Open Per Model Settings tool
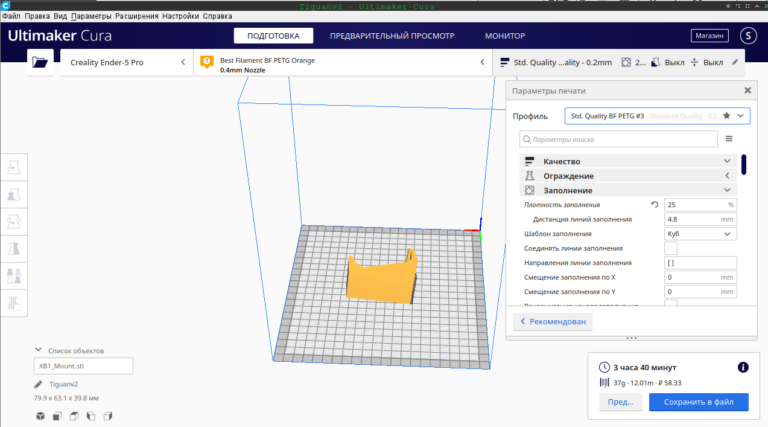Screen dimensions: 768x427 click(x=14, y=276)
